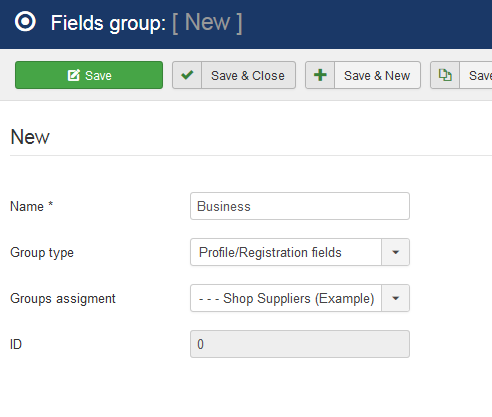Click the pencil icon on Save button
492x417 pixels.
[x=74, y=75]
